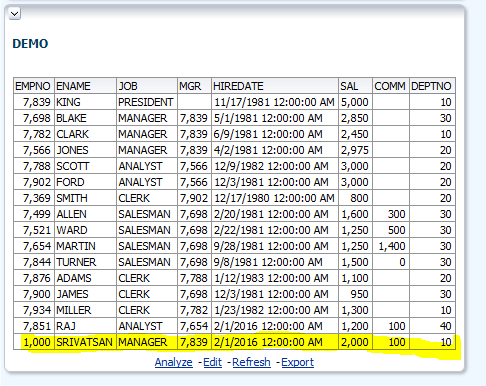Select the MGR column header
Viewport: 486px width, 386px height.
(194, 86)
